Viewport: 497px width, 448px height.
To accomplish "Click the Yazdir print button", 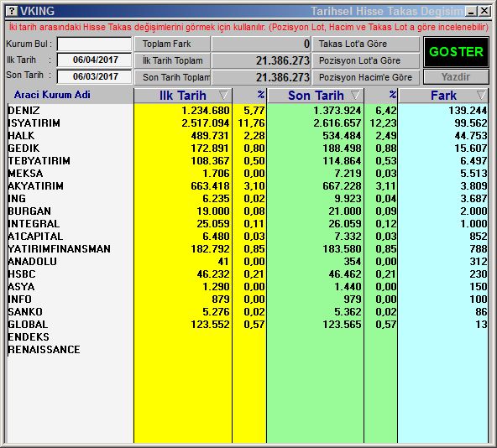I will click(x=456, y=77).
